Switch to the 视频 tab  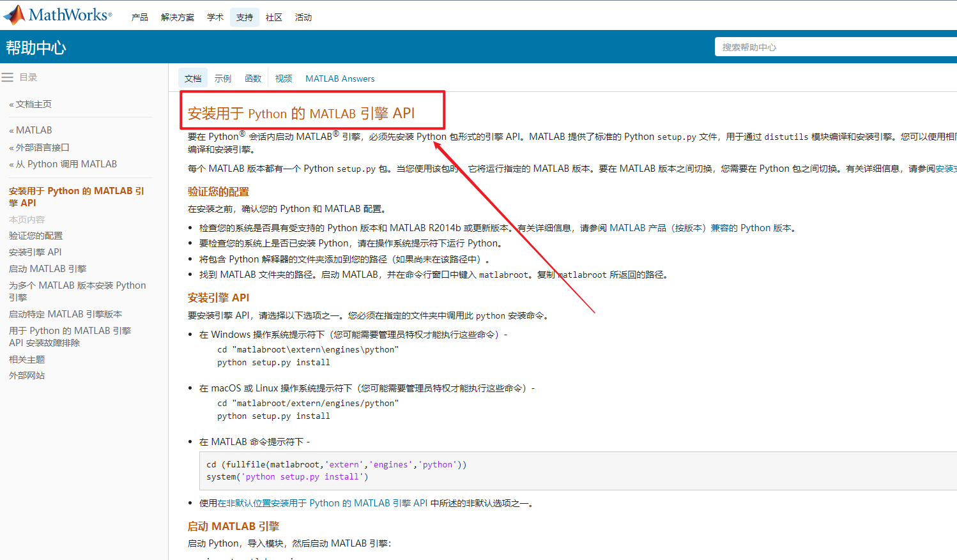(x=284, y=79)
